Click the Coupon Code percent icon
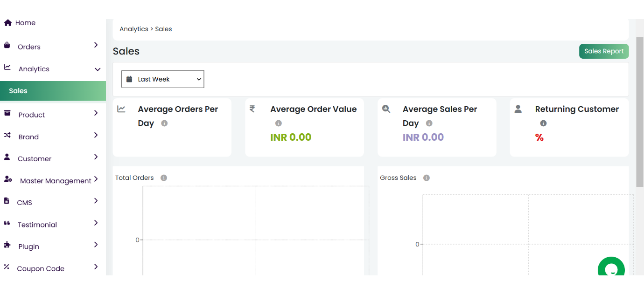Viewport: 644px width, 308px height. (x=7, y=267)
